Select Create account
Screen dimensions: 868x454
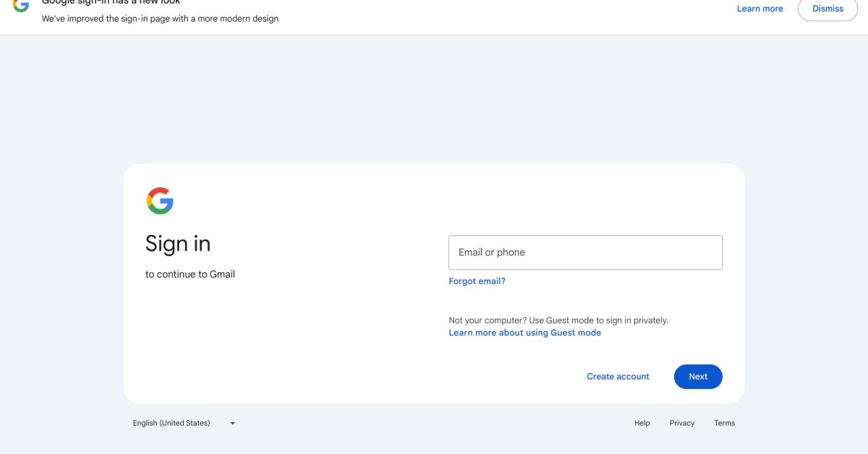click(618, 377)
